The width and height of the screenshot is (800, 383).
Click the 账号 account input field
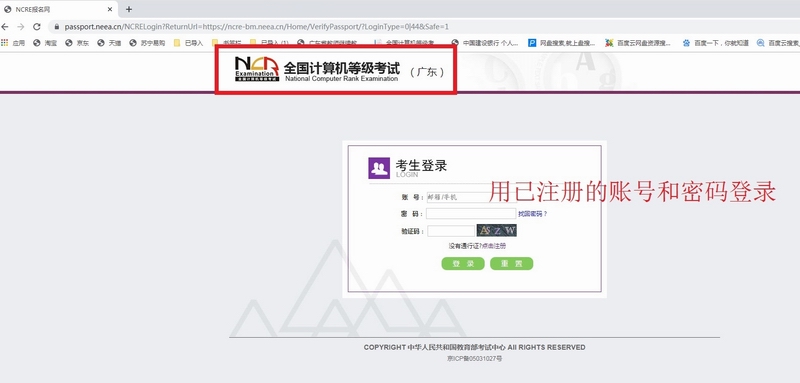coord(471,197)
